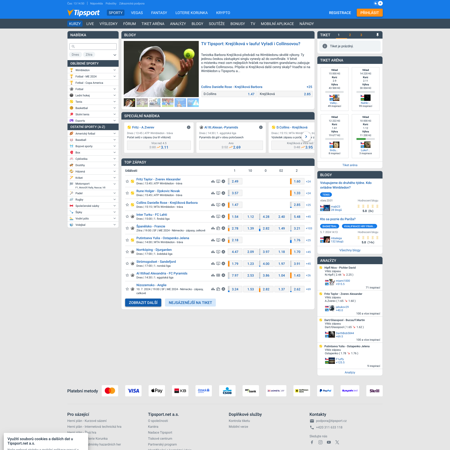Open the LIVE menu item

click(x=90, y=24)
